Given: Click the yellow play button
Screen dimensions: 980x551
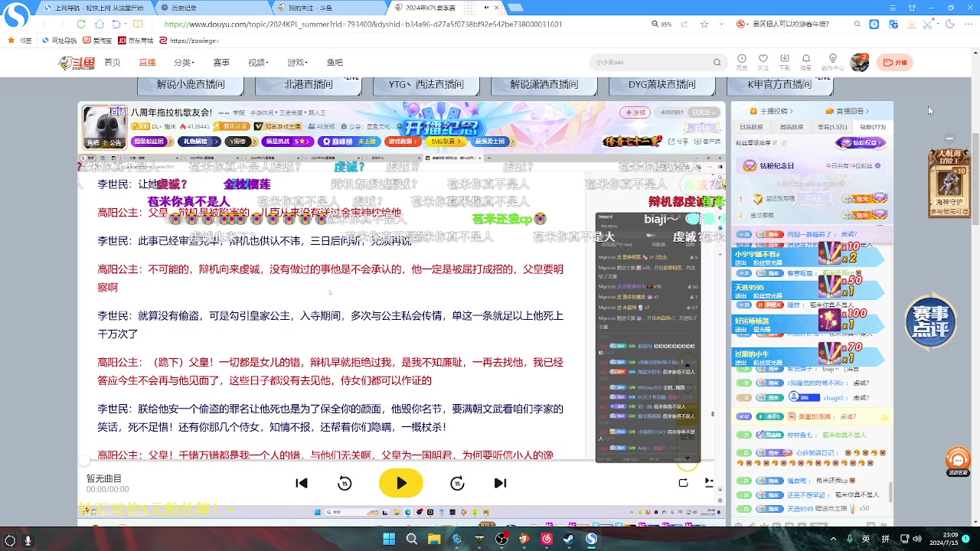Looking at the screenshot, I should (401, 483).
